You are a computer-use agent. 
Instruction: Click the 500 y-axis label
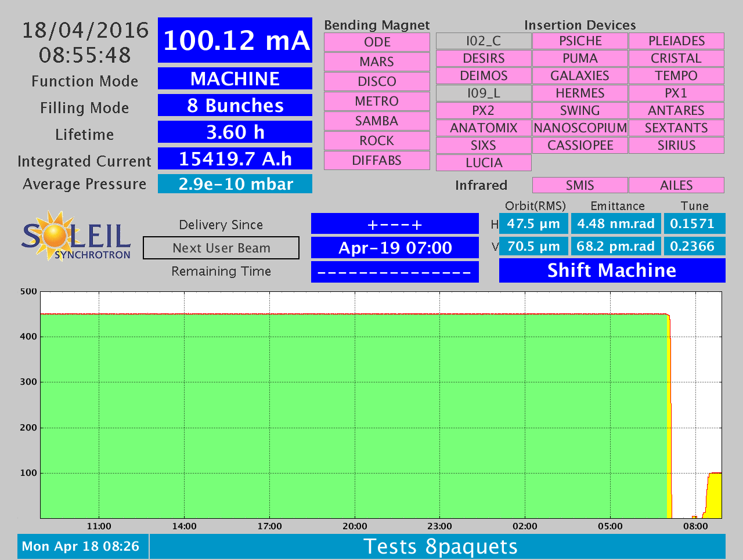pos(28,291)
